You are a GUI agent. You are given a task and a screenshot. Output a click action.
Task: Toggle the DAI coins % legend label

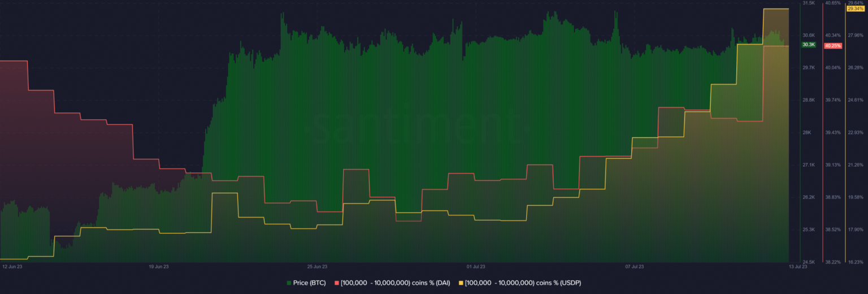click(x=396, y=283)
